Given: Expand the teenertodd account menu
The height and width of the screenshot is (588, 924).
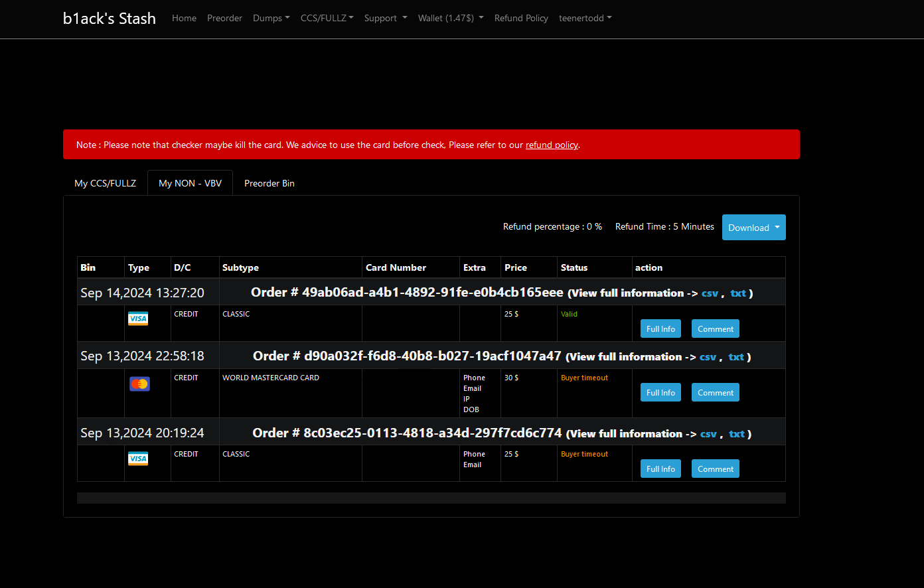Looking at the screenshot, I should pos(585,18).
